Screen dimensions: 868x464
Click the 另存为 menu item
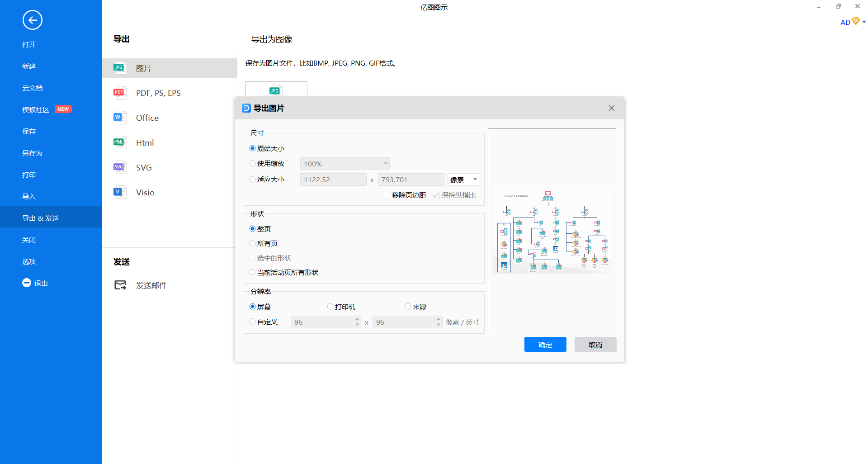pyautogui.click(x=33, y=153)
